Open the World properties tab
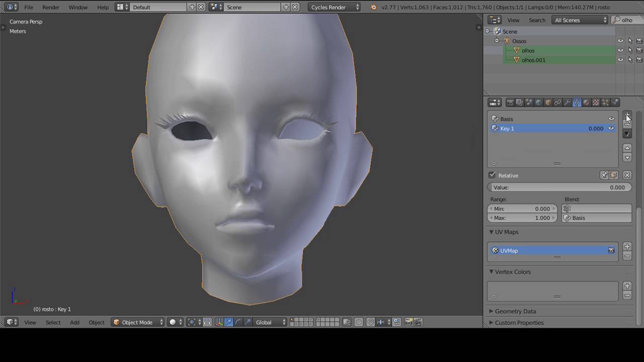Screen dimensions: 644x362 pyautogui.click(x=538, y=103)
